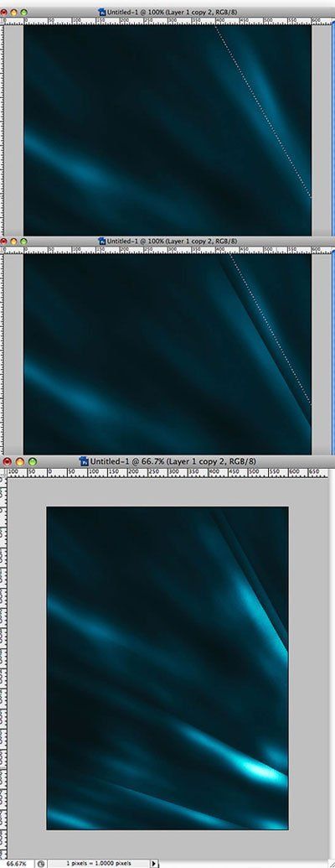Close the middle 100% document window
335x868 pixels.
[4, 242]
